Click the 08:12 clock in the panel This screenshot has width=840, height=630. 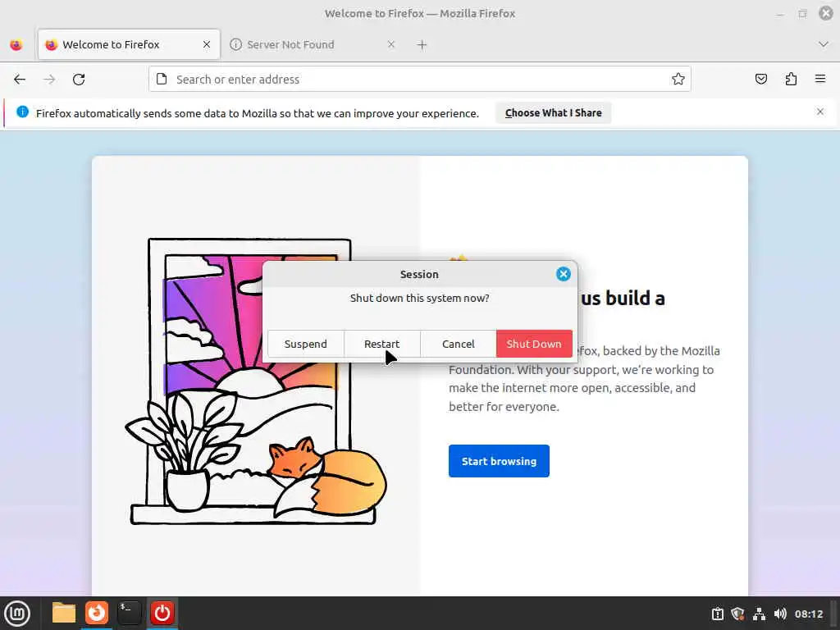click(808, 614)
